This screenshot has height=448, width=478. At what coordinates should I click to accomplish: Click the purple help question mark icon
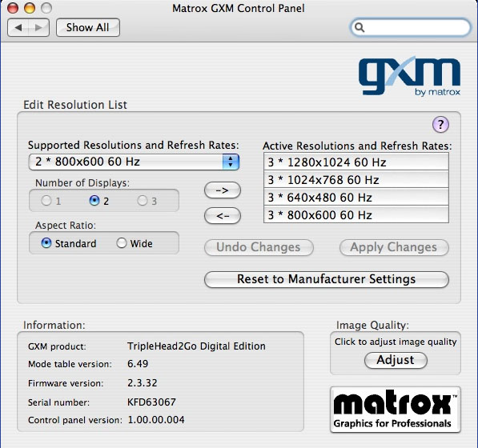click(440, 125)
